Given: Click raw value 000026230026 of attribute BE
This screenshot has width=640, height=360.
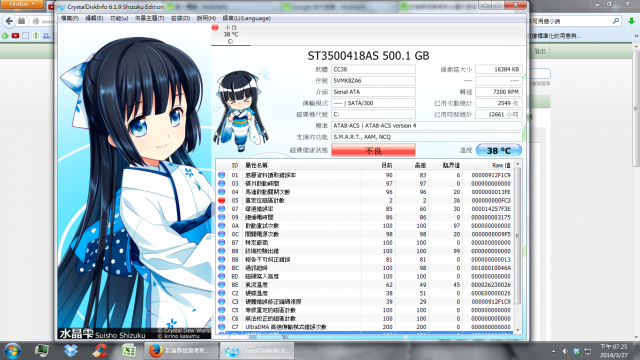Looking at the screenshot, I should 491,284.
